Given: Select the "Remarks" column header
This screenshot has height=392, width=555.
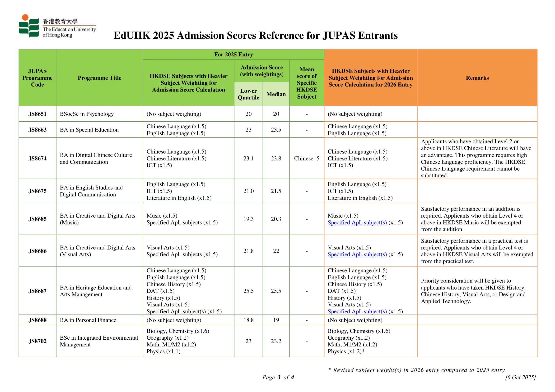Looking at the screenshot, I should [477, 78].
